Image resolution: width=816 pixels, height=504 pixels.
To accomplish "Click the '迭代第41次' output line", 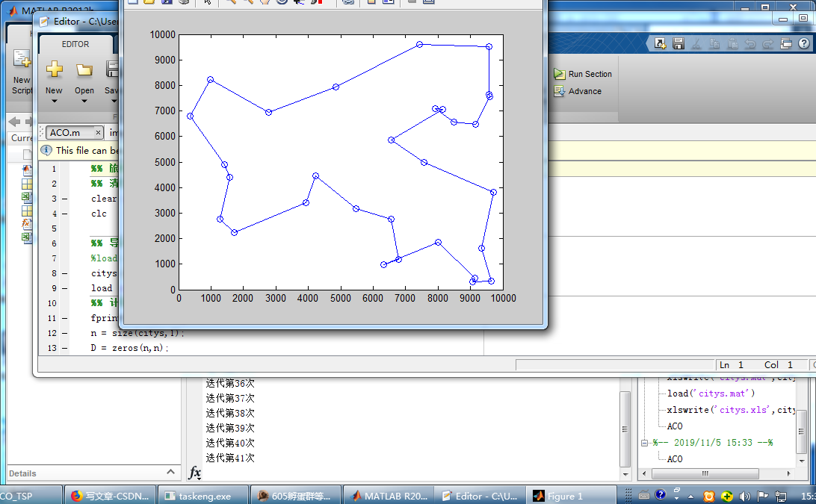I will pos(230,458).
